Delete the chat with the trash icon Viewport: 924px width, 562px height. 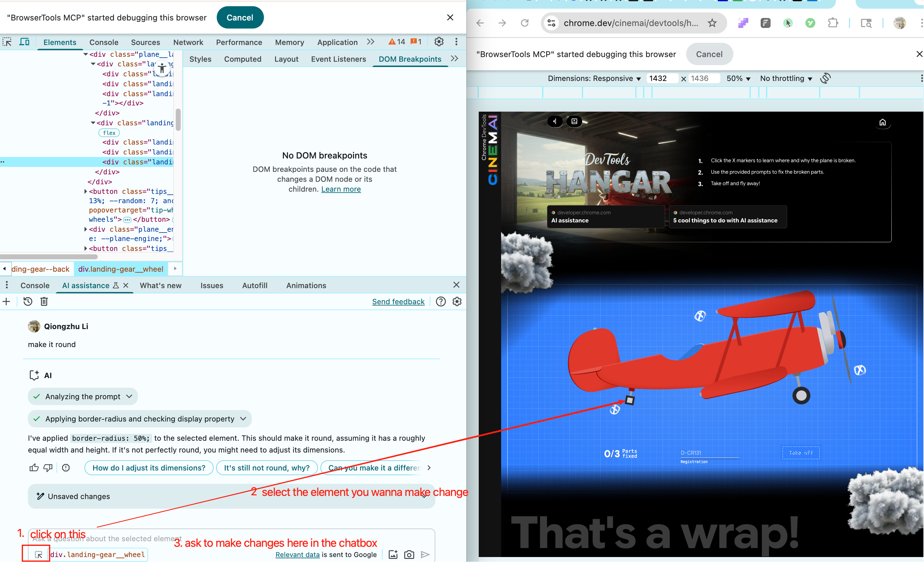[x=44, y=301]
